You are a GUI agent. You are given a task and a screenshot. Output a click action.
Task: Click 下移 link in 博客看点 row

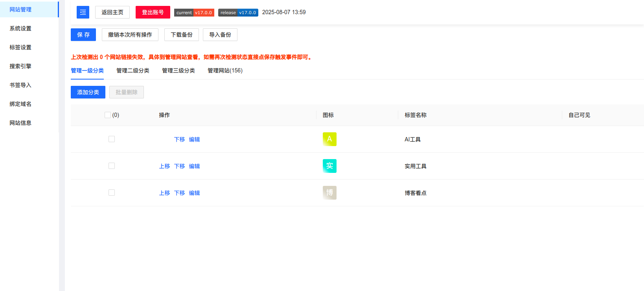[x=179, y=193]
